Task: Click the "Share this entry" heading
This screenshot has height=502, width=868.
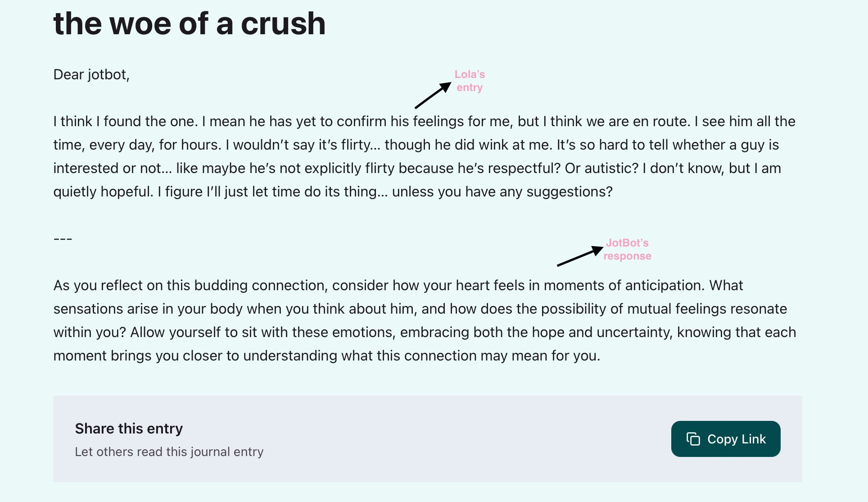Action: click(x=129, y=428)
